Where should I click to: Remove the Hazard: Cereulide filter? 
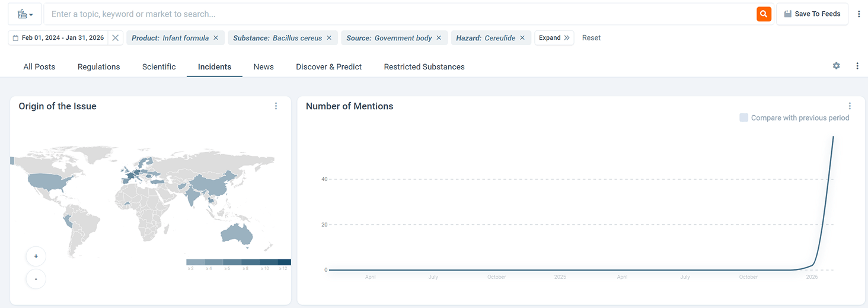click(x=522, y=38)
